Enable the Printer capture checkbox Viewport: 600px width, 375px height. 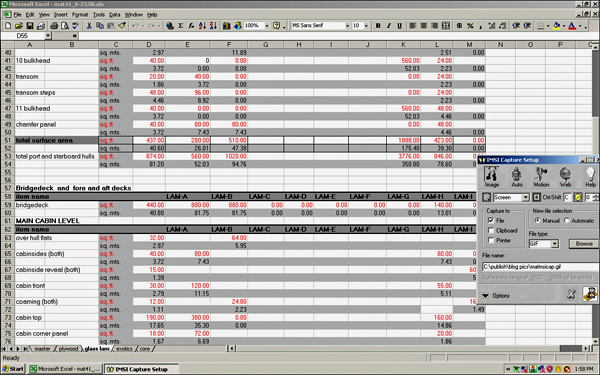pyautogui.click(x=491, y=240)
